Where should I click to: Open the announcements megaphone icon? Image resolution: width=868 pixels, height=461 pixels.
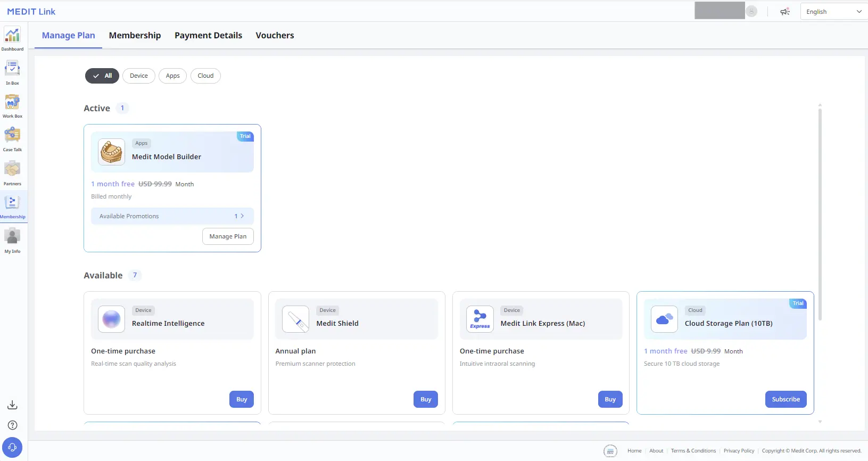coord(785,11)
